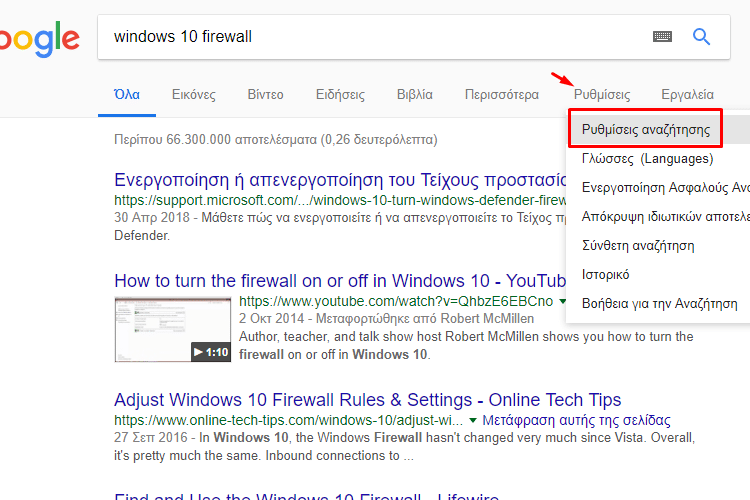Click the Εργαλεία button

click(687, 94)
